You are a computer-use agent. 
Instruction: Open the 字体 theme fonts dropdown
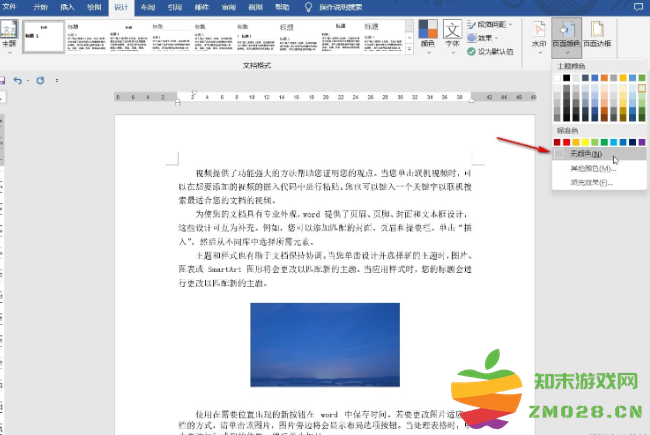coord(452,37)
